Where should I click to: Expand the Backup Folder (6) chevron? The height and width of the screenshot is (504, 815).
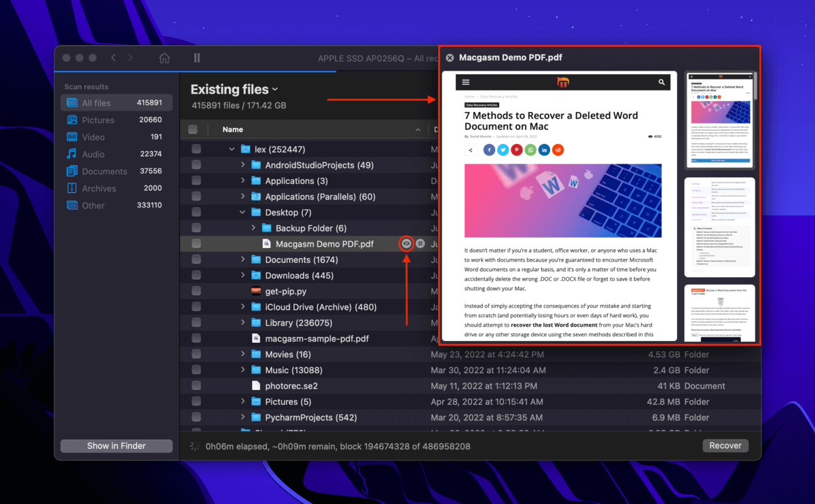click(x=253, y=228)
